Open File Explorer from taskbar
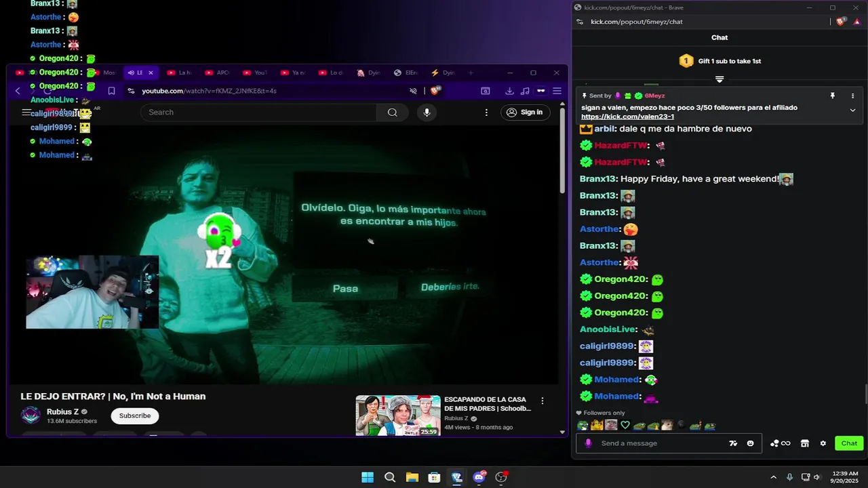 pos(412,477)
